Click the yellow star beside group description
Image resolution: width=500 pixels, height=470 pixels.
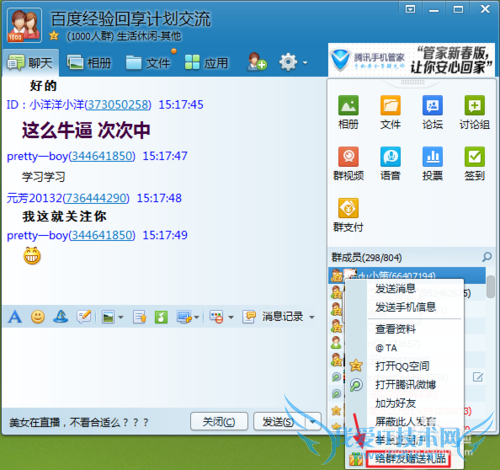pos(54,36)
